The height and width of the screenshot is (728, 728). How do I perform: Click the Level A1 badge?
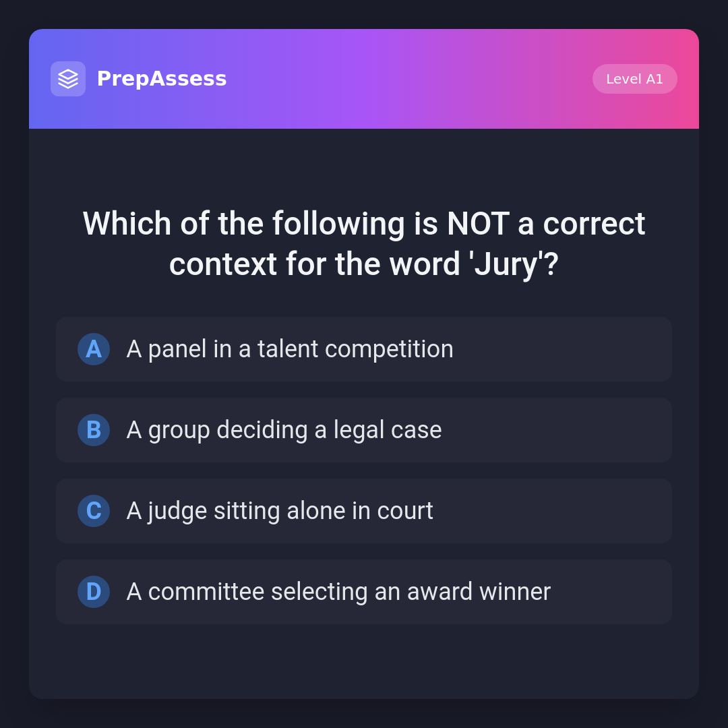(634, 79)
